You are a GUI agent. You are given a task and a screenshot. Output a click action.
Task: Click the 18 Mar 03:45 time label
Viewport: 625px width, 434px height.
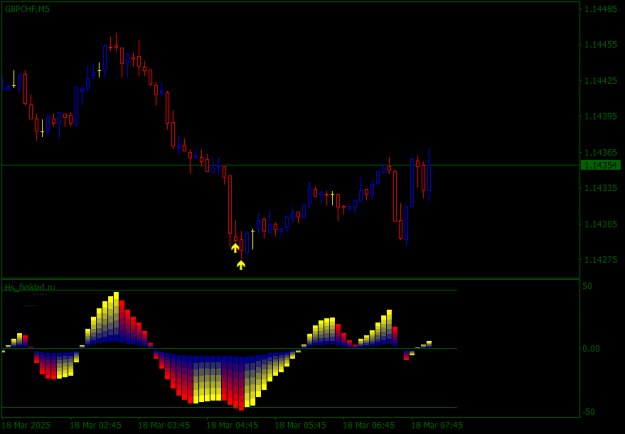(x=164, y=425)
